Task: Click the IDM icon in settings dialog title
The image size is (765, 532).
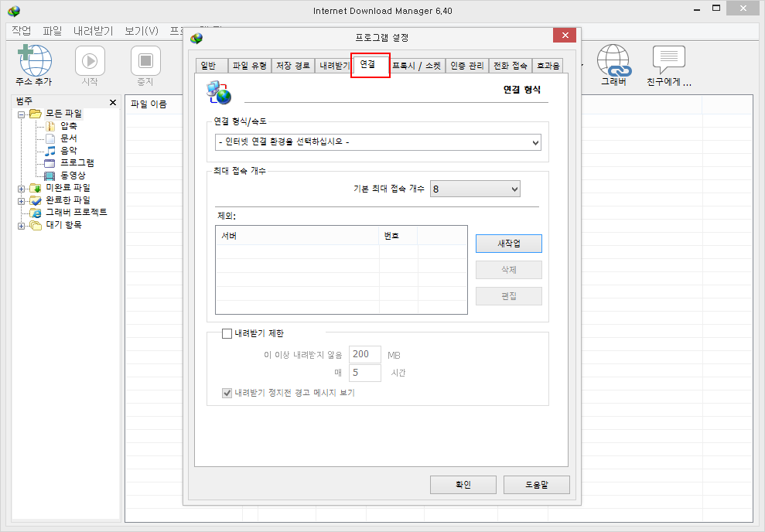Action: (196, 38)
